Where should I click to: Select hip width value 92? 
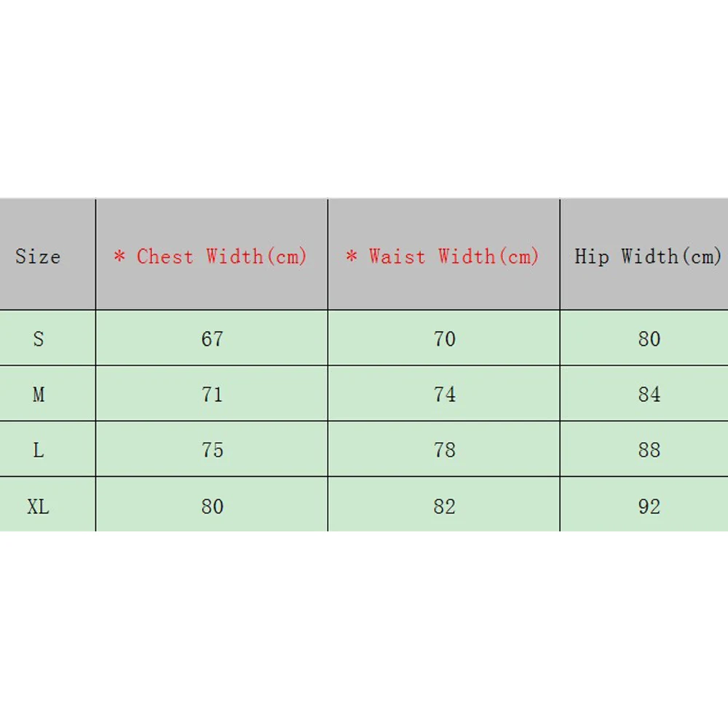649,506
